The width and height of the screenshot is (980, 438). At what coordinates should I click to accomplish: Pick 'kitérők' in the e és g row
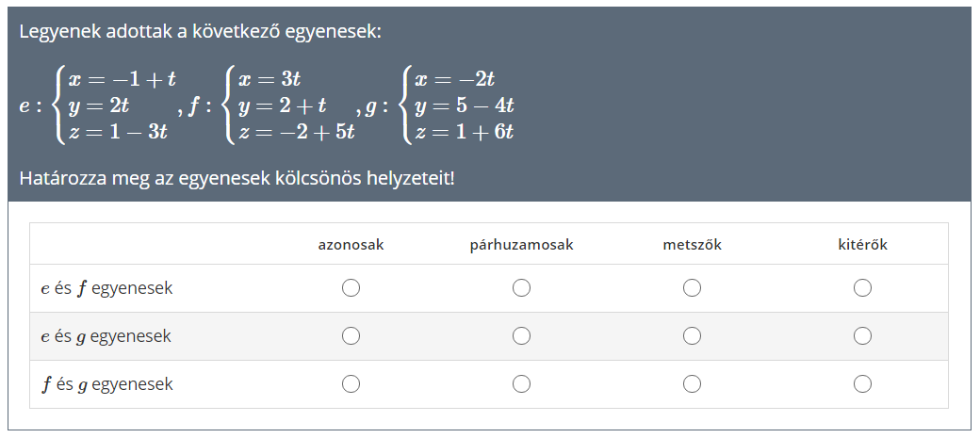tap(862, 335)
